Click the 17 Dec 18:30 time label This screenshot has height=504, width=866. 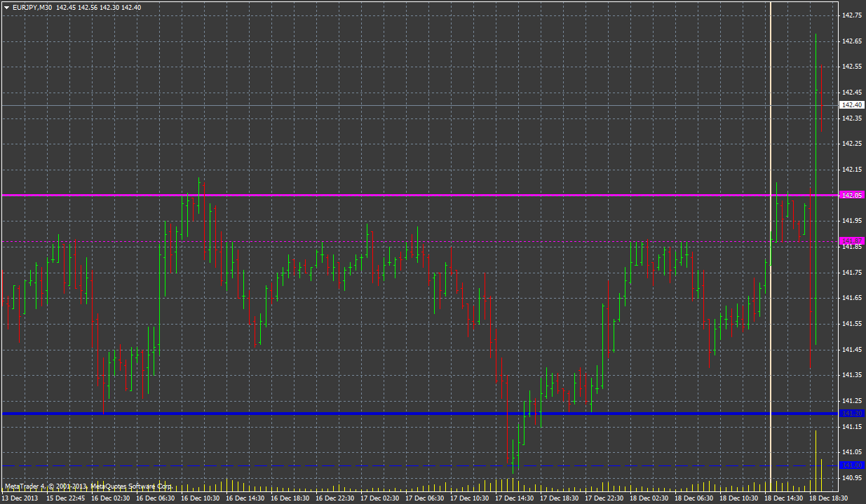click(560, 498)
